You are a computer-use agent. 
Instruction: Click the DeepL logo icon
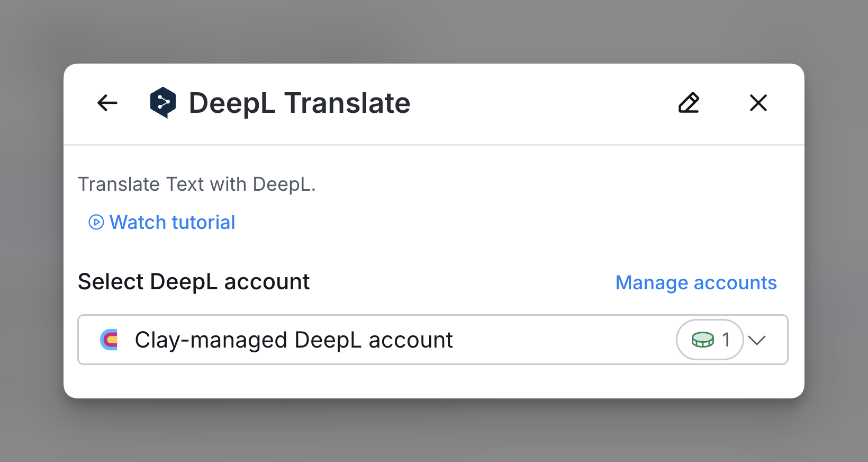(x=163, y=102)
